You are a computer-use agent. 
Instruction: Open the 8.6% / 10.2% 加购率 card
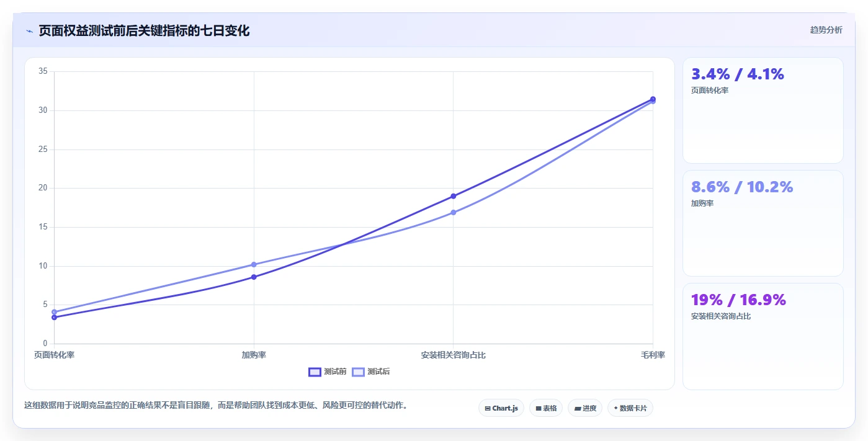(x=763, y=223)
